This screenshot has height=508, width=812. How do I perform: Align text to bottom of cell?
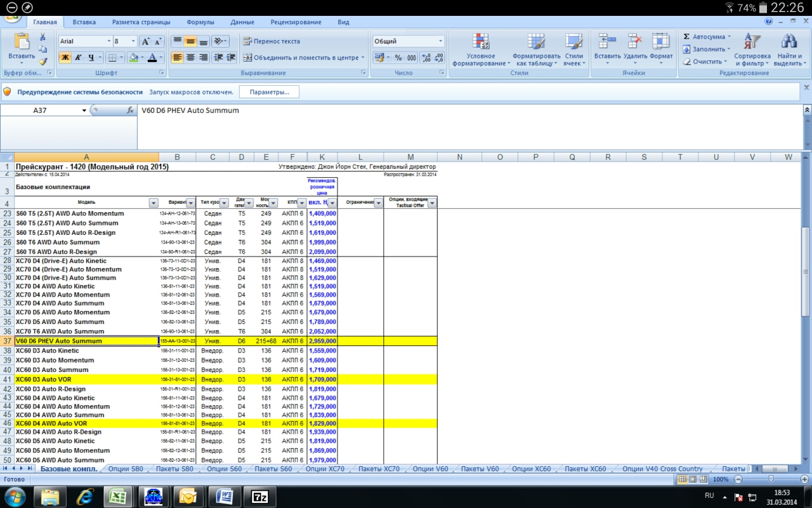point(203,41)
